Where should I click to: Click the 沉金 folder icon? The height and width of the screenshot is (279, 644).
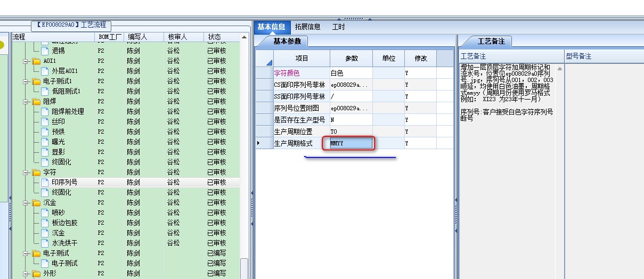(36, 203)
